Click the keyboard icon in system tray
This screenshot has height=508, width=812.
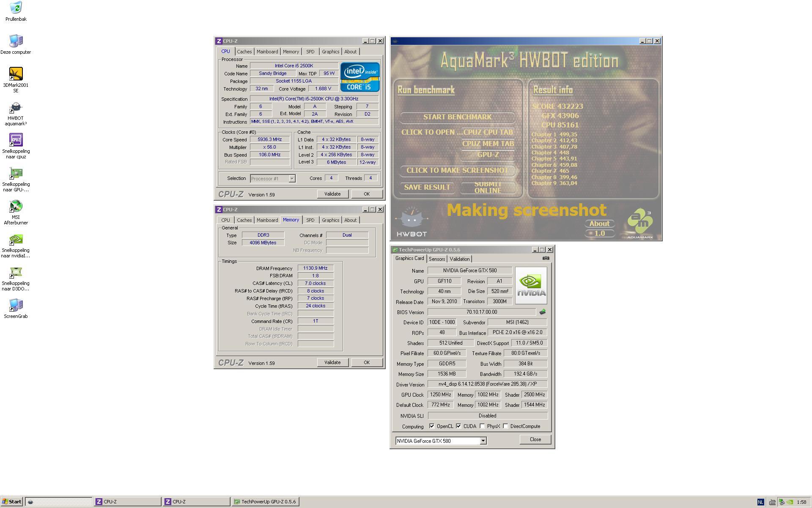[x=772, y=502]
